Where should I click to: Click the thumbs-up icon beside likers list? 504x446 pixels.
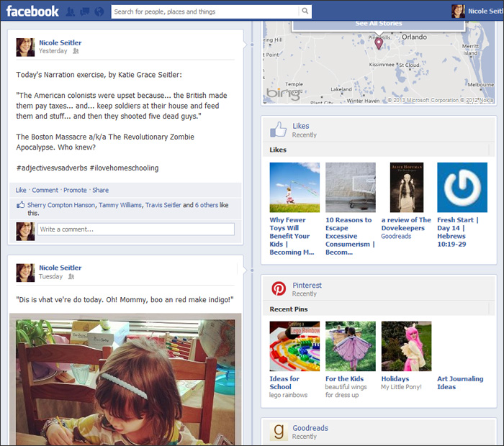(21, 204)
